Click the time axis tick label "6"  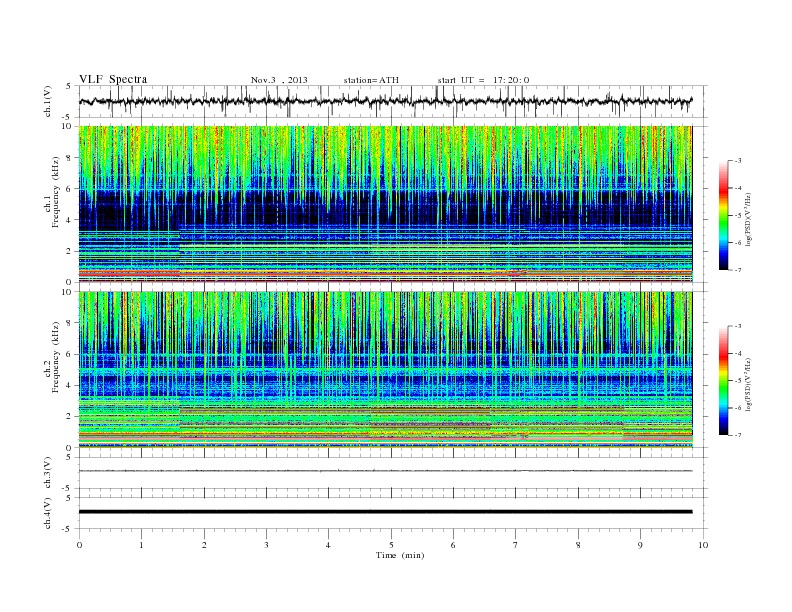453,545
